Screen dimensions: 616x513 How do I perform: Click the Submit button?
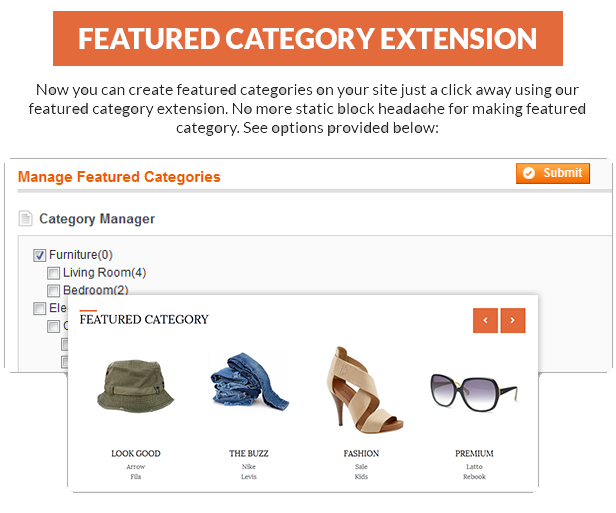tap(553, 173)
